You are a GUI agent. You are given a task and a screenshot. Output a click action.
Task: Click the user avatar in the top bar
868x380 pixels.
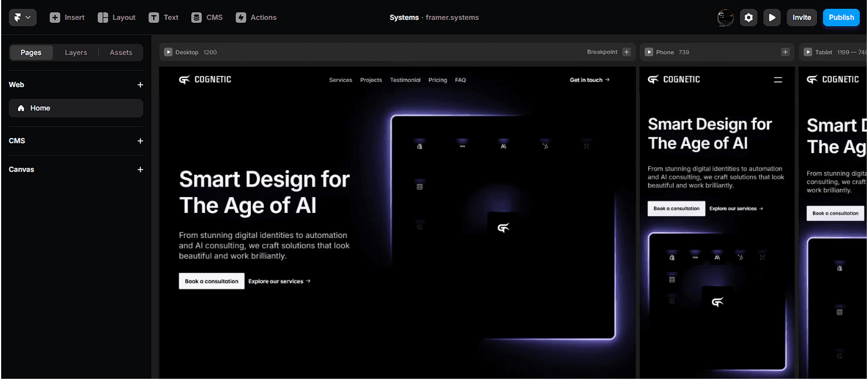tap(725, 17)
